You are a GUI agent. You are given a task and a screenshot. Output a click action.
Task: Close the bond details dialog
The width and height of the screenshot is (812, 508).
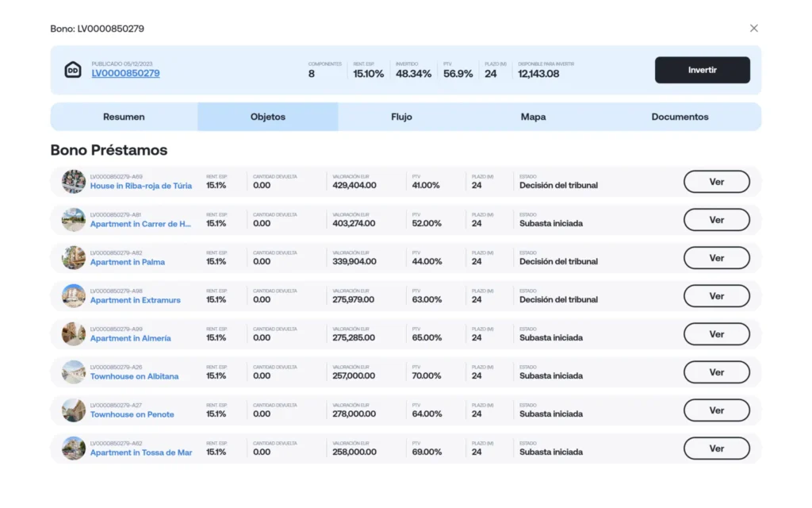click(x=753, y=29)
